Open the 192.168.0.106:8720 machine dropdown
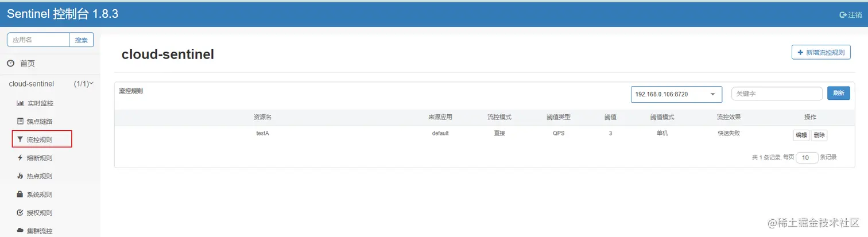This screenshot has width=868, height=237. click(676, 94)
